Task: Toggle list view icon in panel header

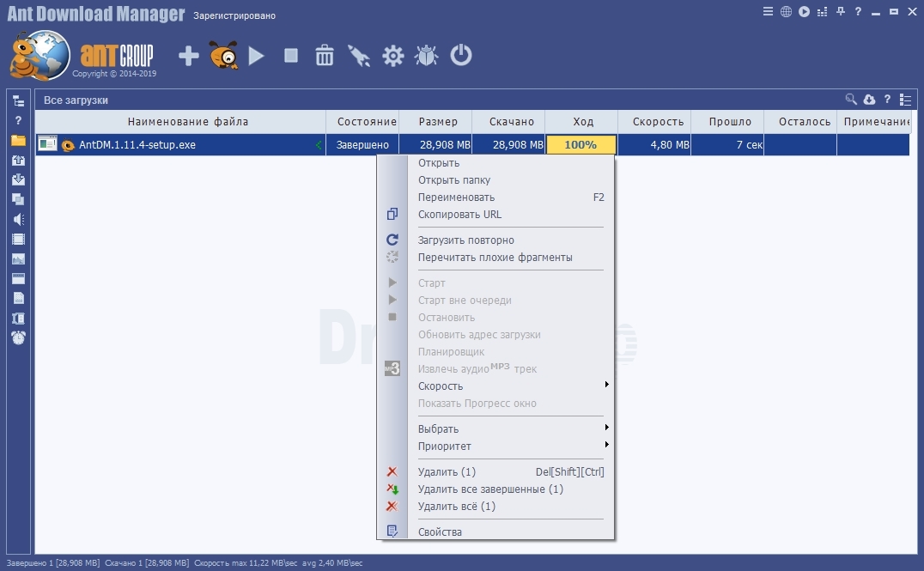Action: tap(906, 100)
